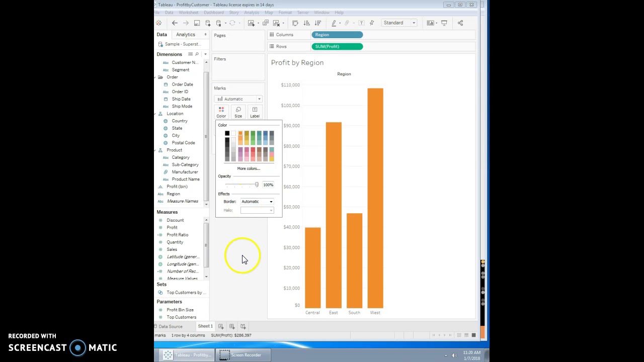Open the Automatic mark type dropdown
The width and height of the screenshot is (644, 362).
(238, 99)
